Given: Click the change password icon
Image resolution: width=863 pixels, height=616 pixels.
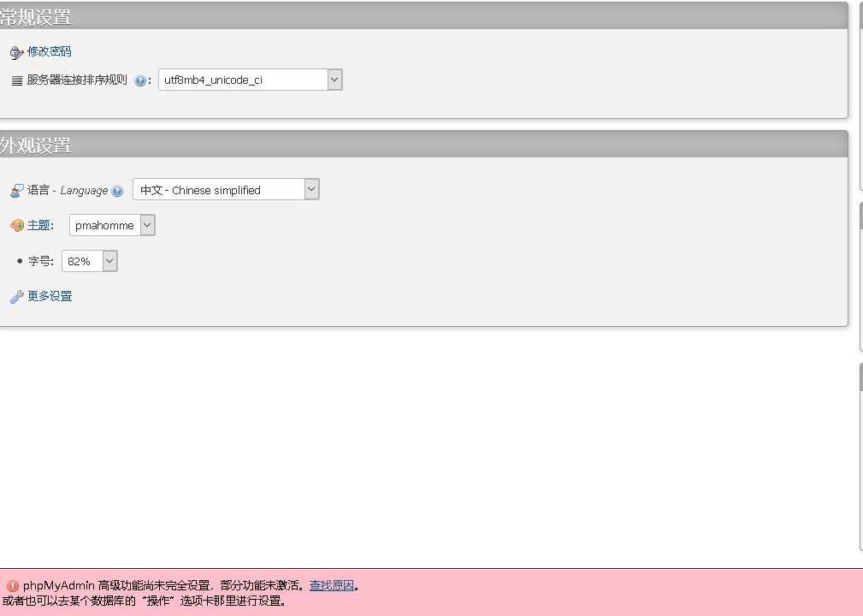Looking at the screenshot, I should pyautogui.click(x=16, y=52).
